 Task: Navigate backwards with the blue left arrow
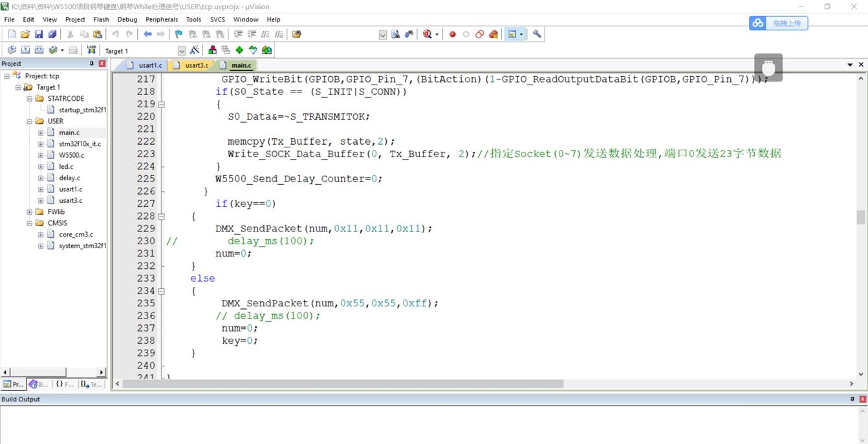point(147,34)
